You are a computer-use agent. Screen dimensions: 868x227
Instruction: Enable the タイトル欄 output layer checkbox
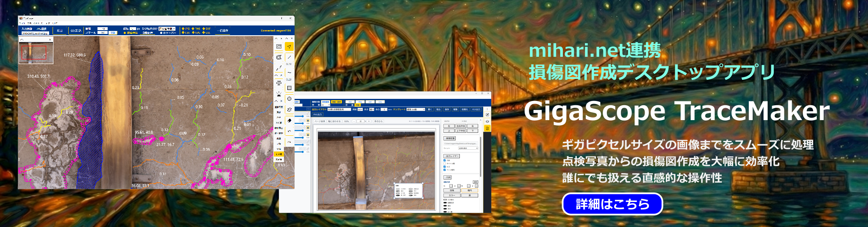click(445, 163)
